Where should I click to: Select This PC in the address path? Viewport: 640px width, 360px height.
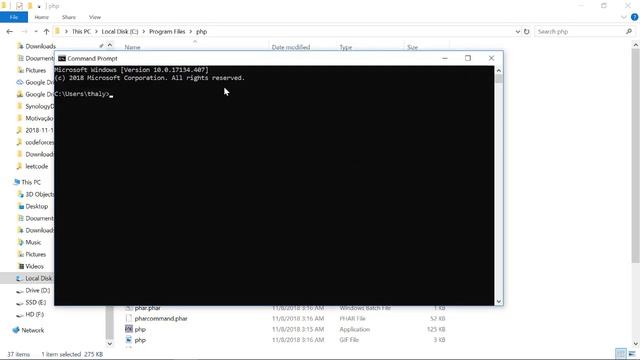pyautogui.click(x=81, y=31)
